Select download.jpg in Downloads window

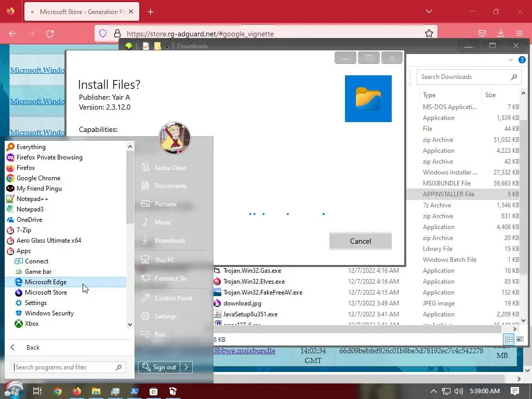click(242, 303)
